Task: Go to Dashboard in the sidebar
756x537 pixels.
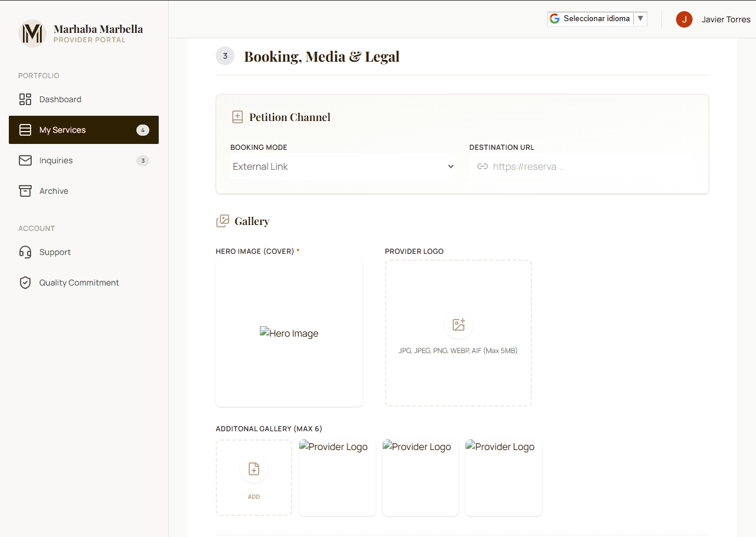Action: [x=83, y=99]
